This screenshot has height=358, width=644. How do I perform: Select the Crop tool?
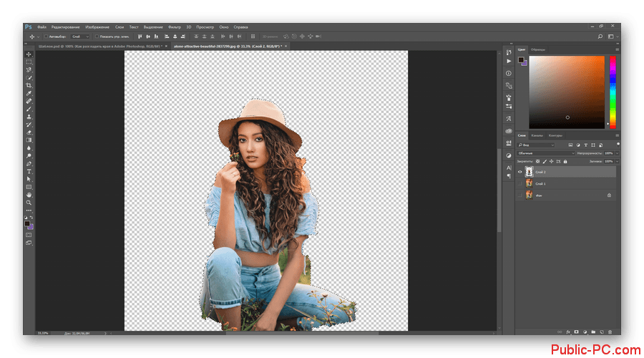[x=29, y=85]
